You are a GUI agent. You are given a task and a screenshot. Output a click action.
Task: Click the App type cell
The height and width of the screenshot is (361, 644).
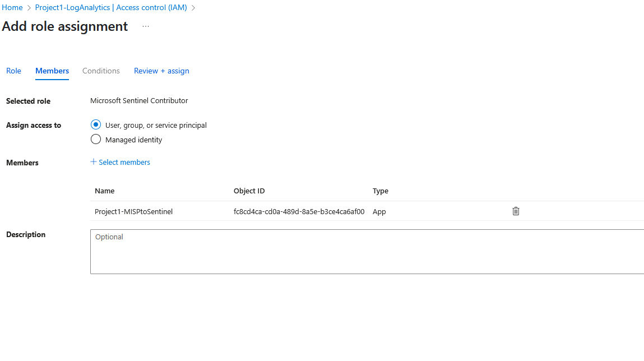[x=379, y=212]
